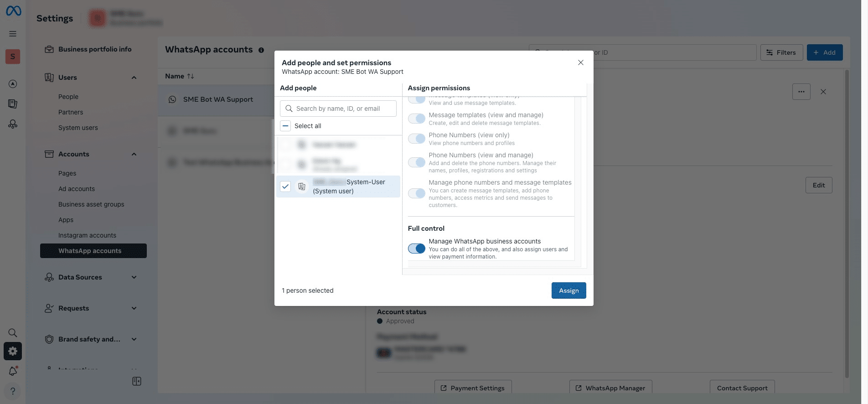Image resolution: width=868 pixels, height=404 pixels.
Task: Select the WhatsApp accounts menu item
Action: 93,251
